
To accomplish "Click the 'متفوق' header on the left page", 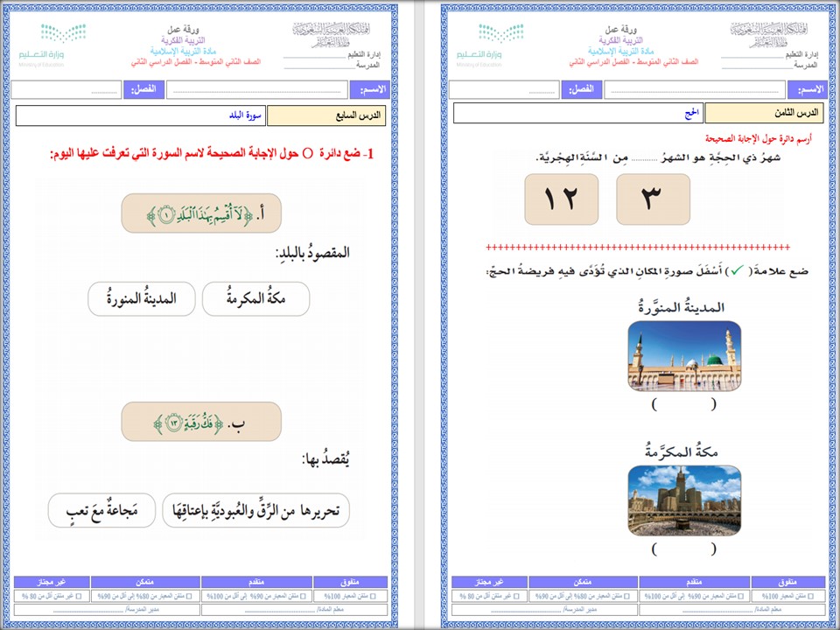I will [350, 583].
